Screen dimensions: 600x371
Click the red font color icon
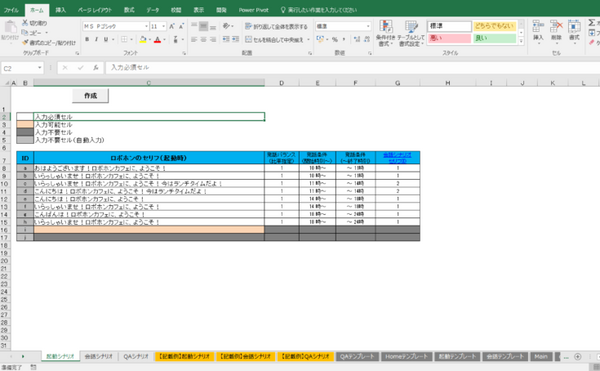pyautogui.click(x=157, y=39)
